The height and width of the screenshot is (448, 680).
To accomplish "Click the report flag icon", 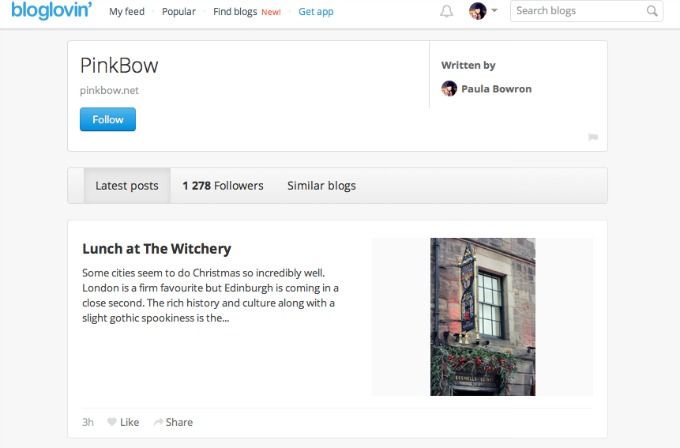I will coord(593,137).
